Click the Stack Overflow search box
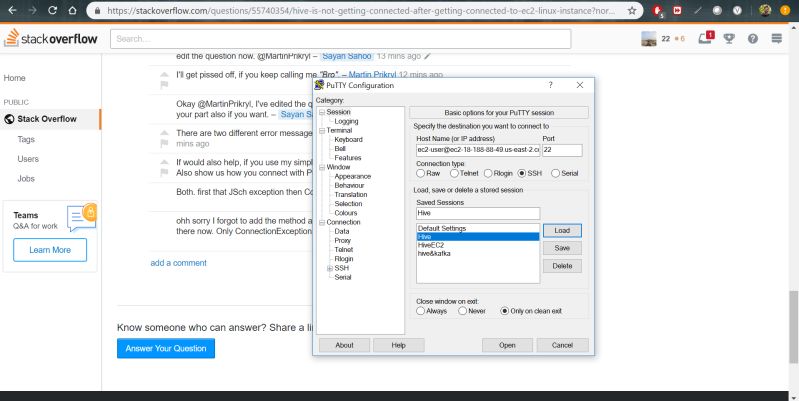The width and height of the screenshot is (799, 401). (x=340, y=39)
